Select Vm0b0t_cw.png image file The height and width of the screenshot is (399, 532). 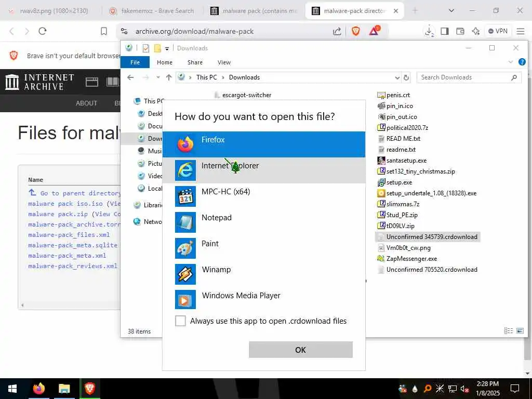pyautogui.click(x=404, y=248)
